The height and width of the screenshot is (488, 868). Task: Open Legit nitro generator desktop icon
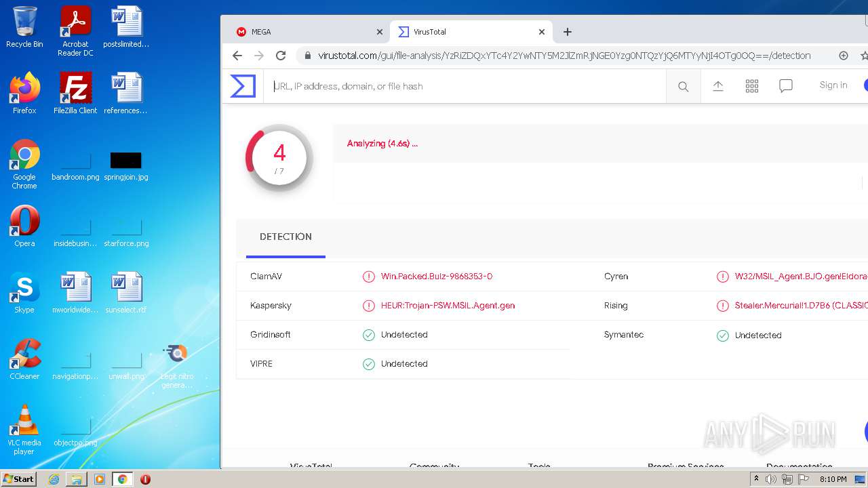[177, 366]
